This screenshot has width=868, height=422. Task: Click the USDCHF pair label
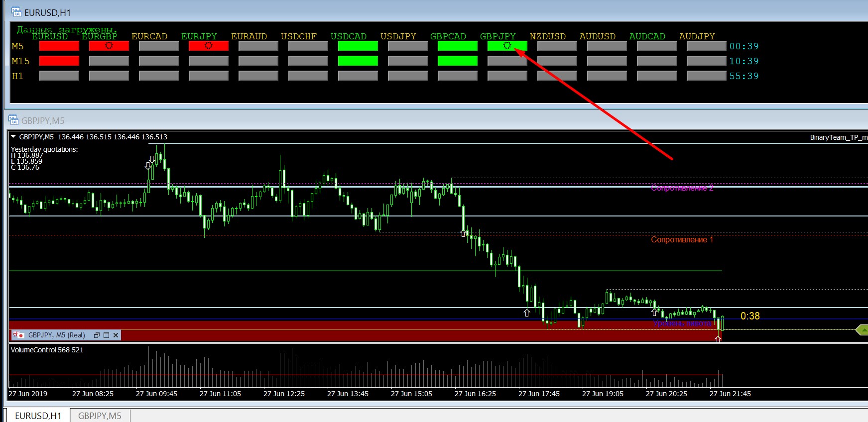[299, 36]
